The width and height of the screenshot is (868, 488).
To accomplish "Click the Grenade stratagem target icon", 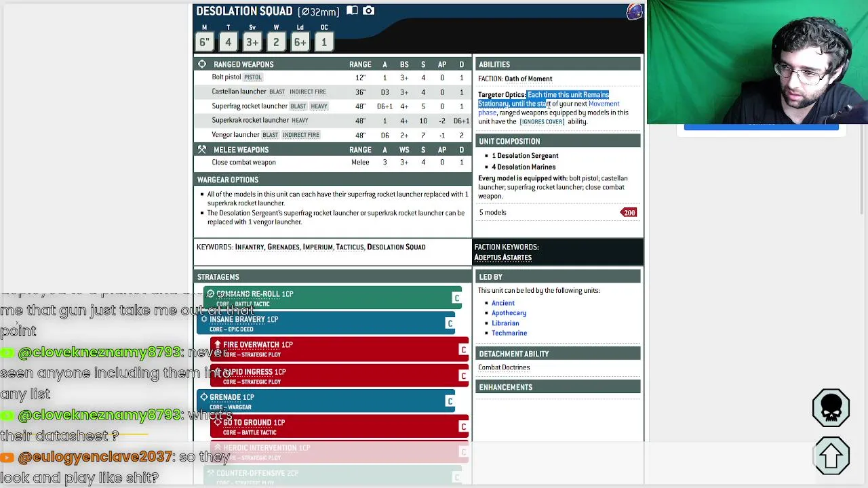I will pyautogui.click(x=204, y=397).
